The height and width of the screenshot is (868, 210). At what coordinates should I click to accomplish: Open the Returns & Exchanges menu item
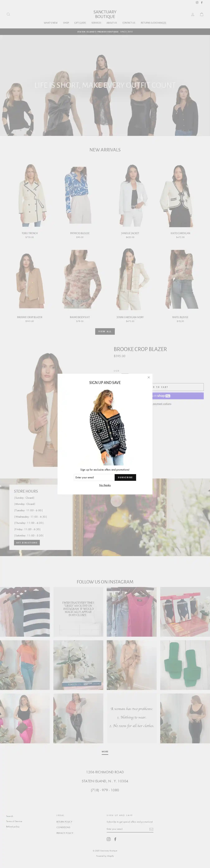coord(153,23)
